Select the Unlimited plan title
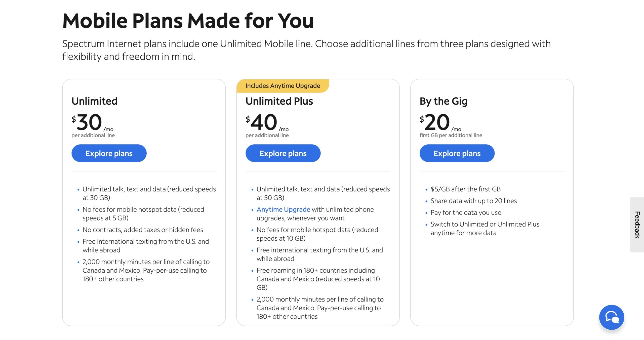 [94, 101]
